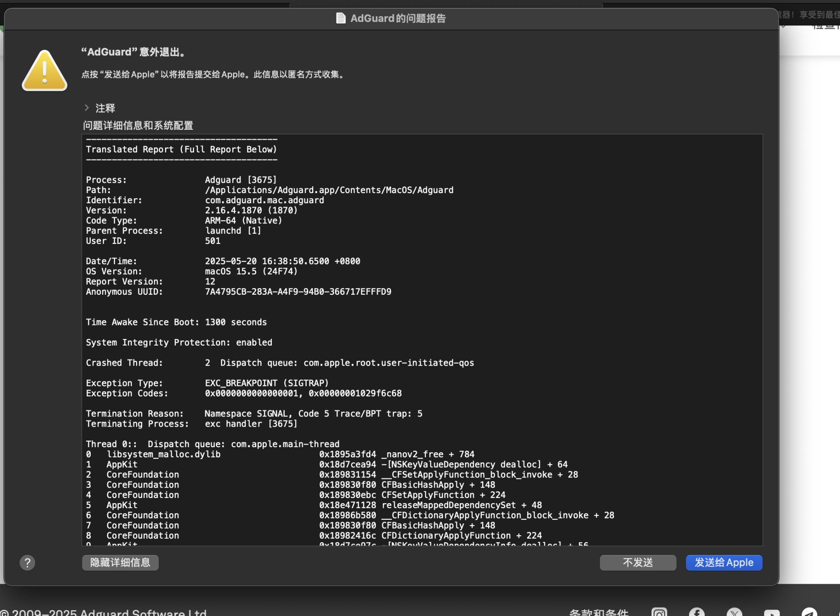Click the Exception Type line in report

(207, 383)
